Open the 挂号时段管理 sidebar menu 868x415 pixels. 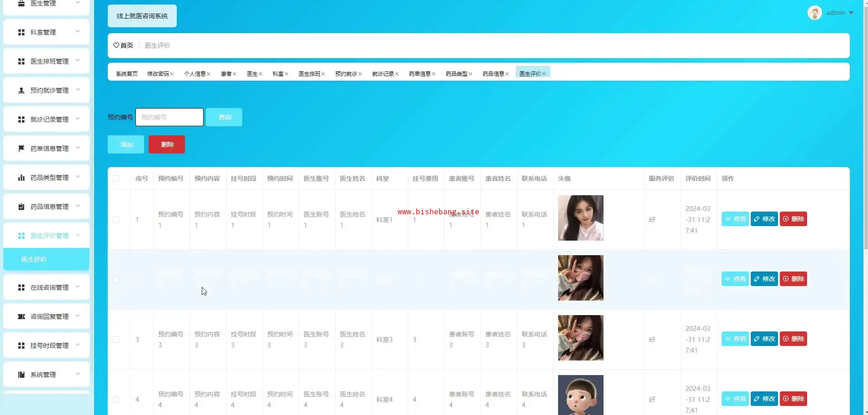pos(46,346)
